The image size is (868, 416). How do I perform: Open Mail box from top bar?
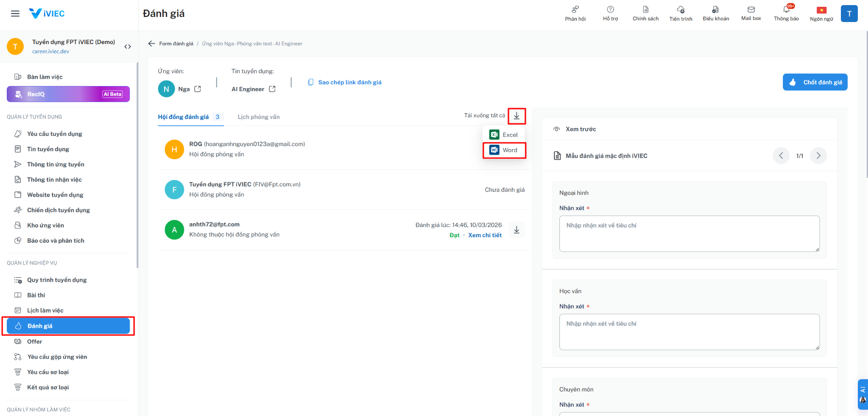pos(751,10)
